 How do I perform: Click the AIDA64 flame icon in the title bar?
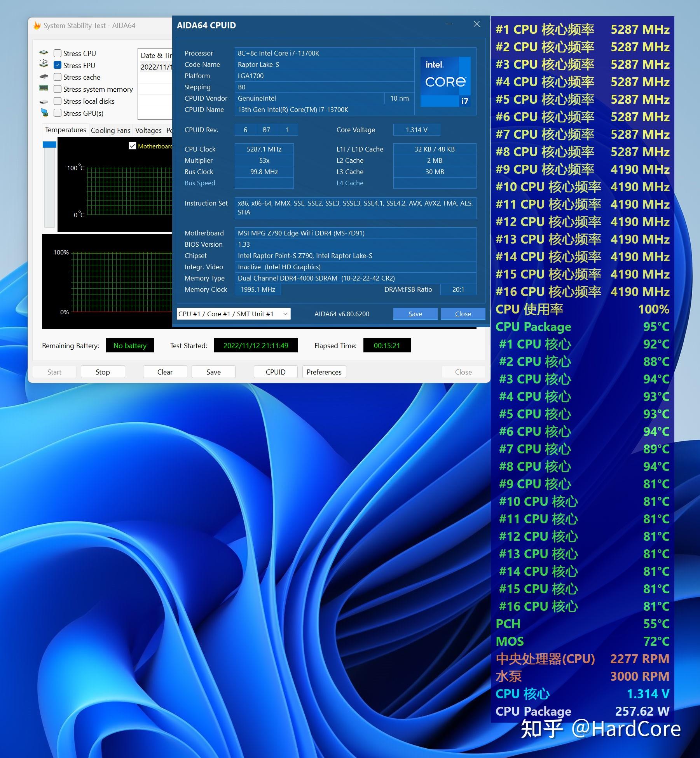37,26
